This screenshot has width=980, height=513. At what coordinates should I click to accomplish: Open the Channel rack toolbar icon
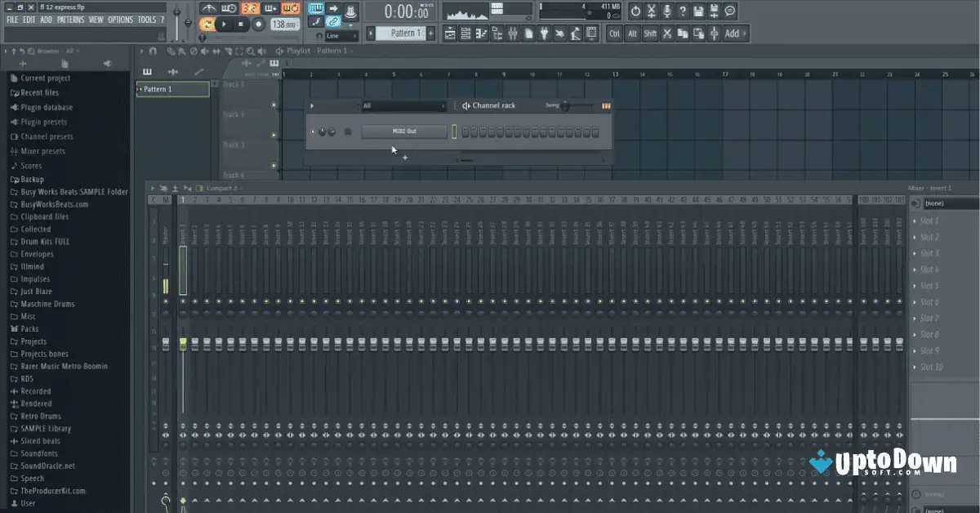click(466, 33)
